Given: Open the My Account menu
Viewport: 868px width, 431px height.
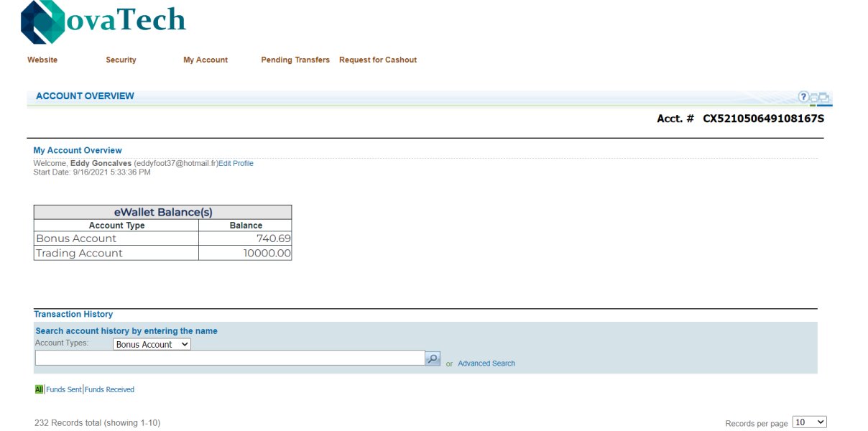Looking at the screenshot, I should (x=206, y=60).
